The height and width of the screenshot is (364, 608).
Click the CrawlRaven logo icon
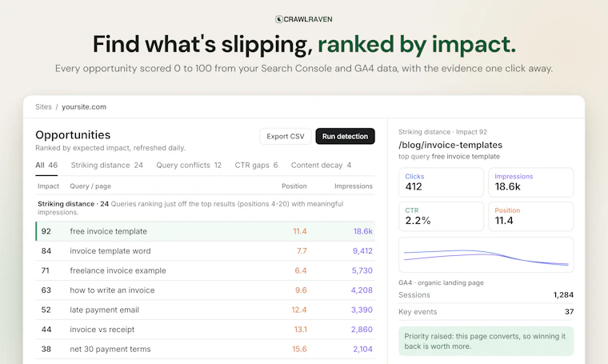pos(278,19)
